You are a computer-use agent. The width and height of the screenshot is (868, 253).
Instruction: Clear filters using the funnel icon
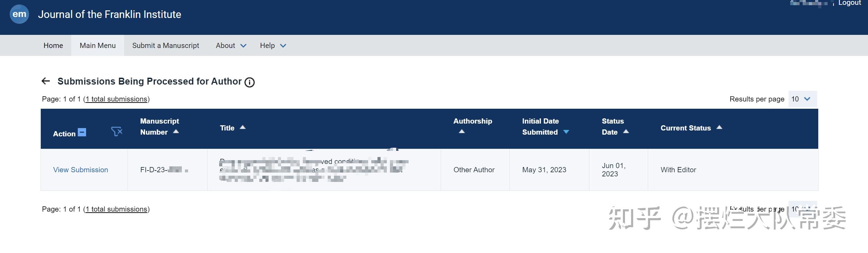pyautogui.click(x=117, y=131)
